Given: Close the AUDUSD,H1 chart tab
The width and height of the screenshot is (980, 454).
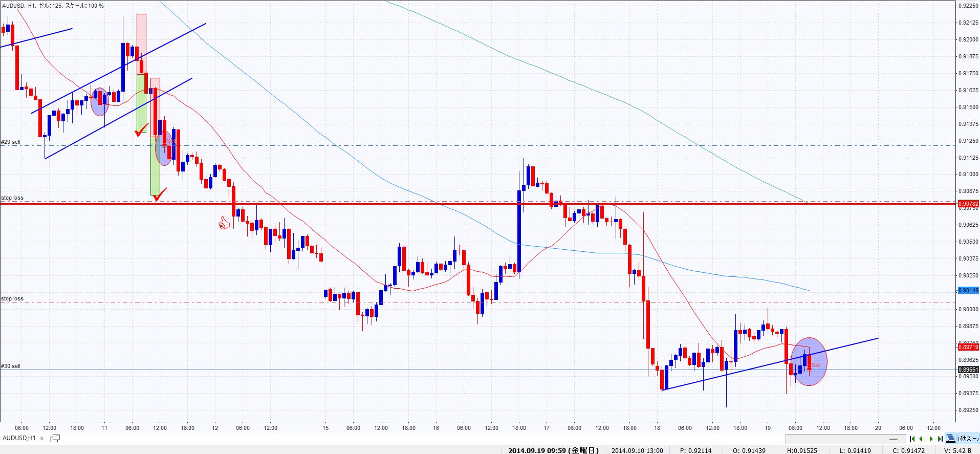Looking at the screenshot, I should 42,439.
